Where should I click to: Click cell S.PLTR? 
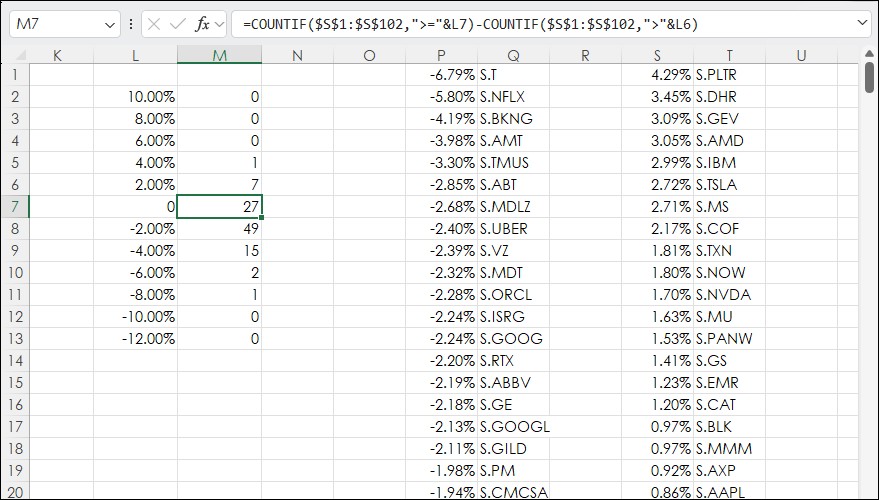(x=729, y=75)
